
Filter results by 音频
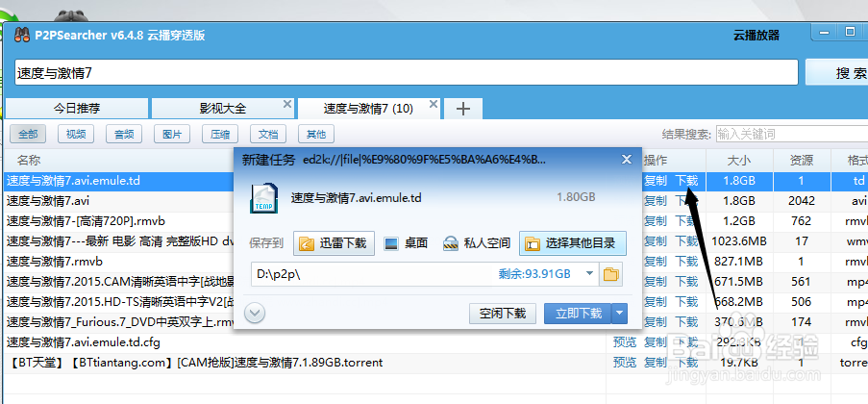(x=124, y=134)
